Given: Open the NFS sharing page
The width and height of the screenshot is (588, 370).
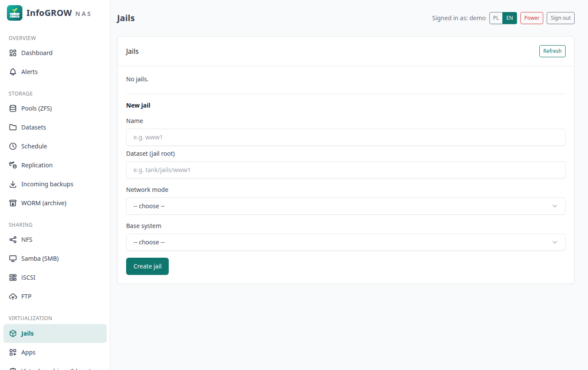Looking at the screenshot, I should tap(55, 240).
